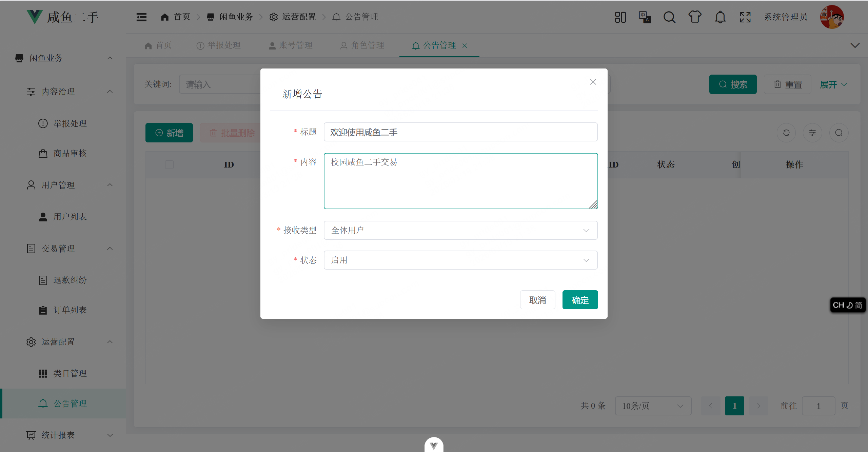Image resolution: width=868 pixels, height=452 pixels.
Task: Open the admin avatar menu
Action: click(x=832, y=17)
